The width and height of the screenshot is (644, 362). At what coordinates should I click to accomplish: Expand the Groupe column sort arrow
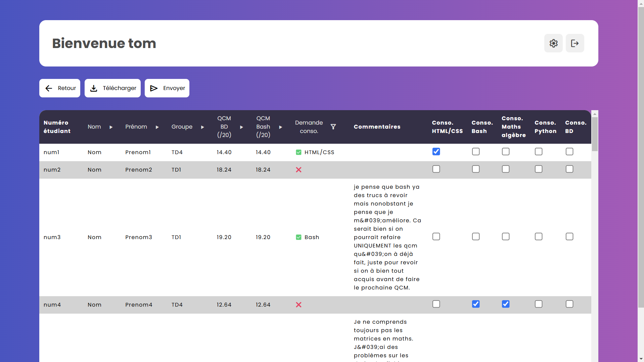coord(202,127)
